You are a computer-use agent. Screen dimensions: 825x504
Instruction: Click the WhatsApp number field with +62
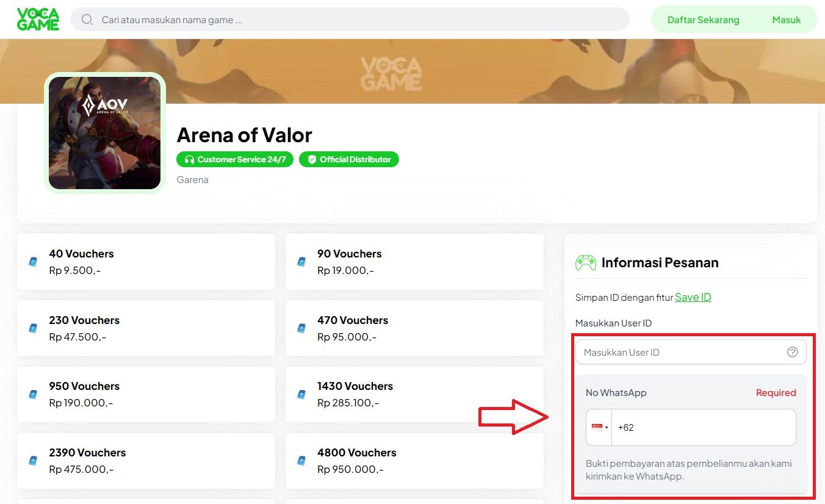pos(704,427)
